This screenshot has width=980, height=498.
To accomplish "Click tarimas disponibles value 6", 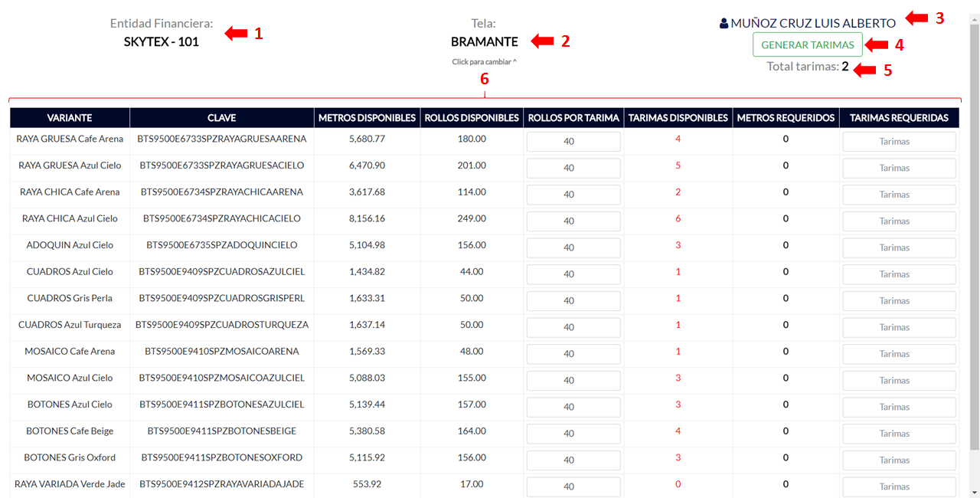I will point(678,218).
